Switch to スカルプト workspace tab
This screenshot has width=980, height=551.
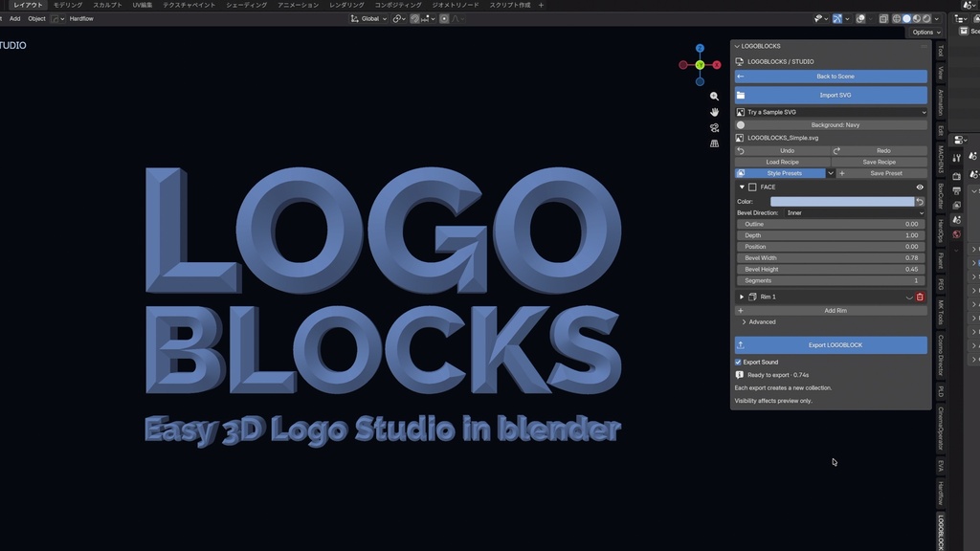point(107,5)
